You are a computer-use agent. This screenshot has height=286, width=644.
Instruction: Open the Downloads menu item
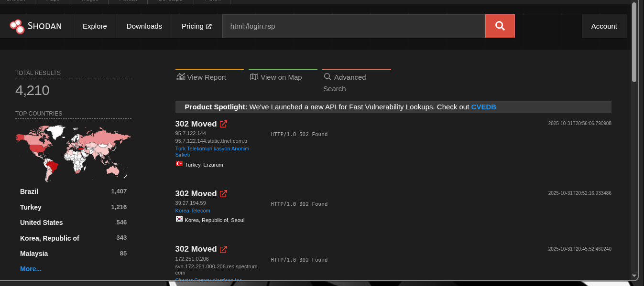[x=144, y=26]
